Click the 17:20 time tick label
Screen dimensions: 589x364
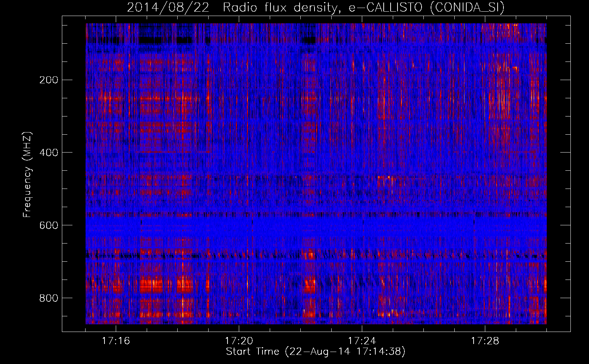239,341
